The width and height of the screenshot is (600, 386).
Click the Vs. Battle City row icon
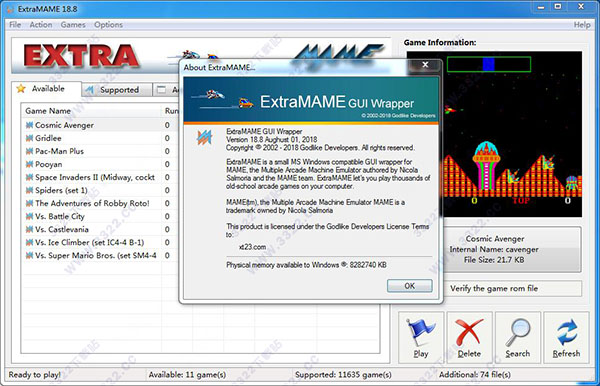tap(29, 216)
